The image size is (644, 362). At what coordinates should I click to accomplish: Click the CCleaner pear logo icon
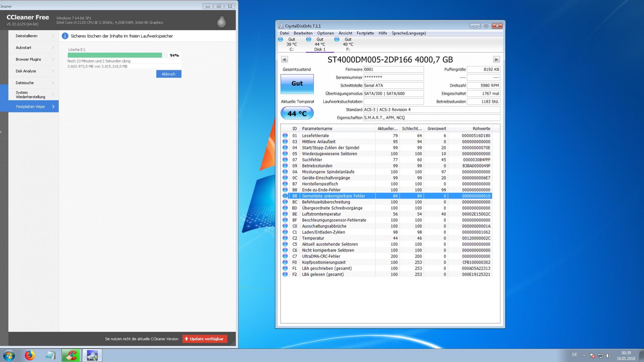(221, 20)
